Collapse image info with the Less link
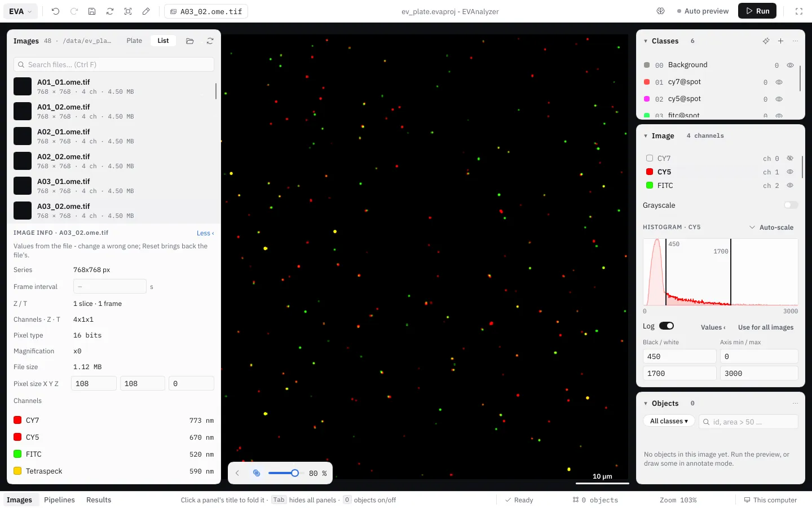The height and width of the screenshot is (508, 812). click(205, 233)
